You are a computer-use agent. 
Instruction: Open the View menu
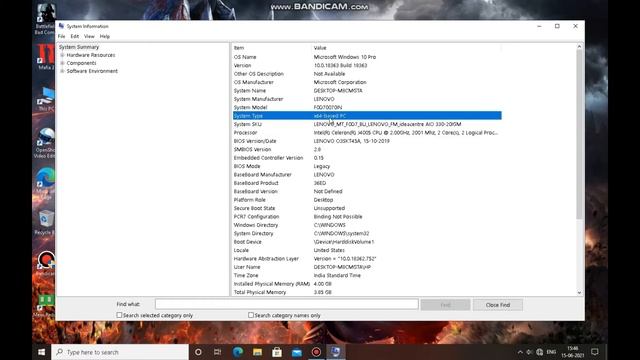(89, 36)
